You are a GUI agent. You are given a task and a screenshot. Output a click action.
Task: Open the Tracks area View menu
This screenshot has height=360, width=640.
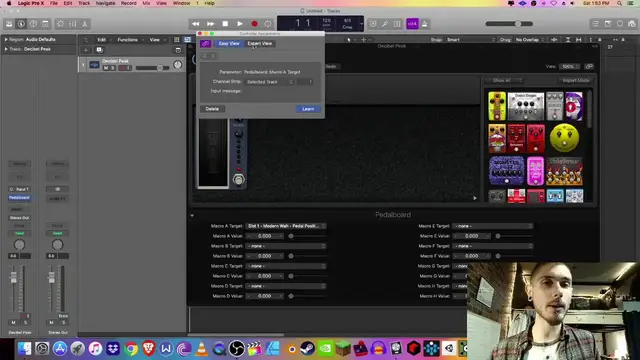(x=154, y=40)
